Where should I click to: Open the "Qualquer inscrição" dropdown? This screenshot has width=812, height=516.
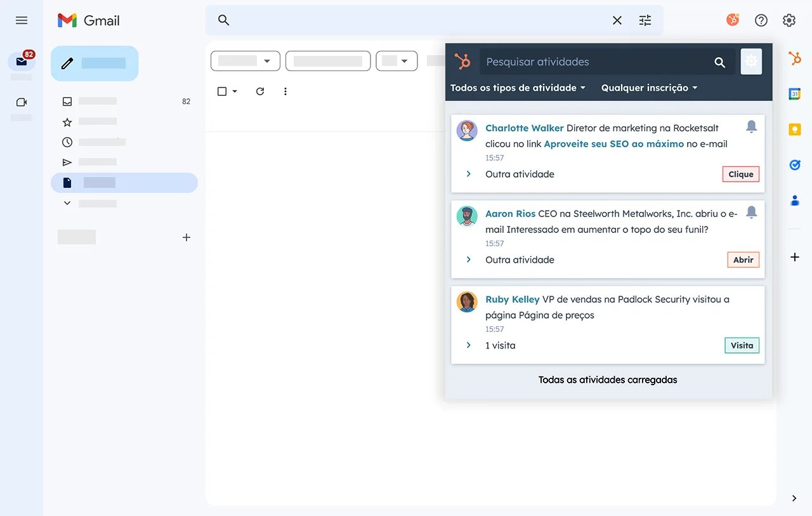tap(649, 88)
